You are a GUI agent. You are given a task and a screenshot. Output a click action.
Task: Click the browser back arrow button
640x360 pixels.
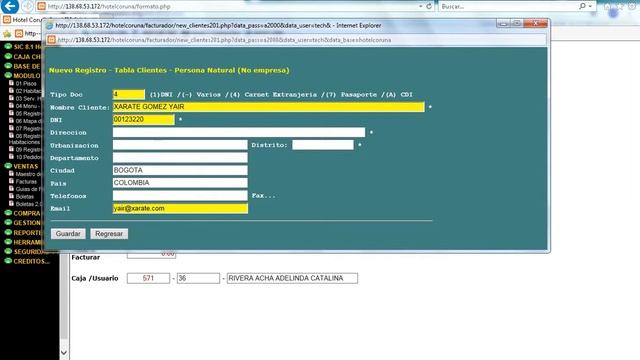point(10,6)
